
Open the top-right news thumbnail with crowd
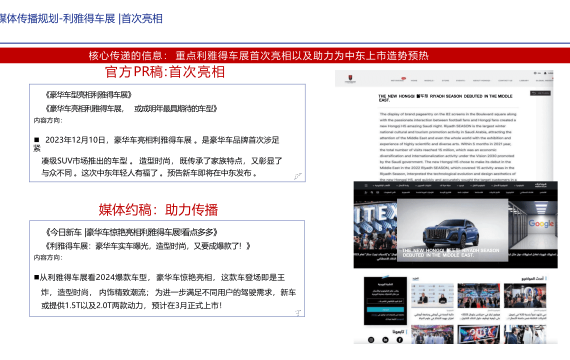click(525, 296)
